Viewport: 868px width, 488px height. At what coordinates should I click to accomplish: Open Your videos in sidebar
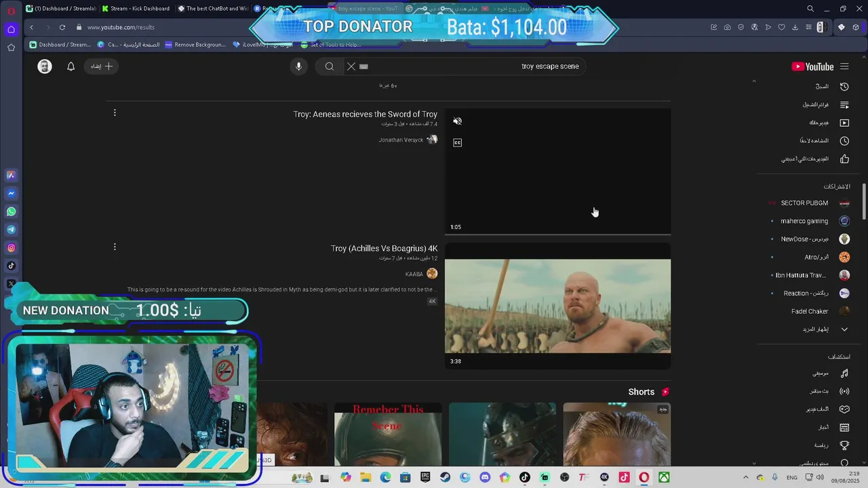(829, 123)
